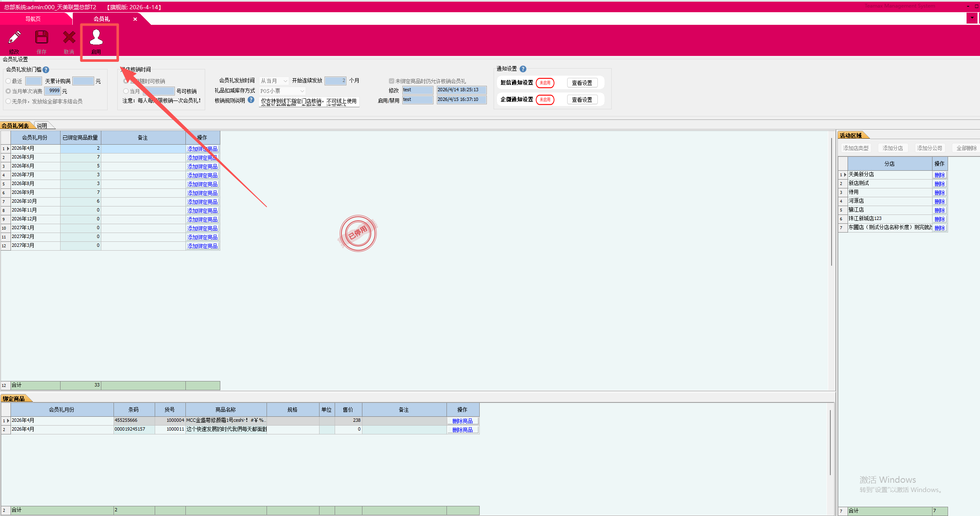Switch to the 说明 tab

(x=42, y=126)
